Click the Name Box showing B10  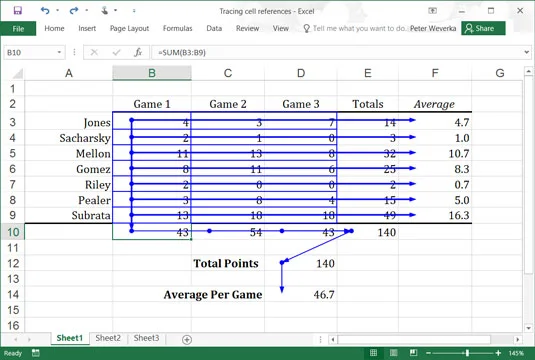30,53
